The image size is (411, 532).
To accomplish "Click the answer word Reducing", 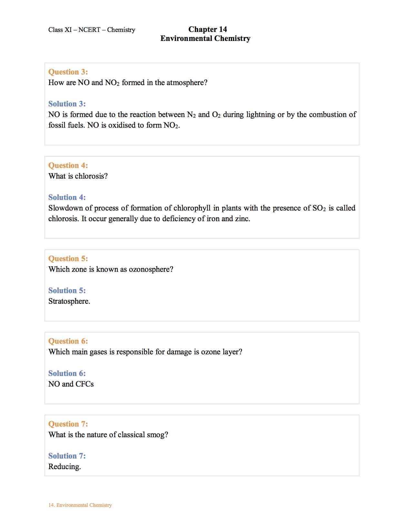I will (x=64, y=467).
